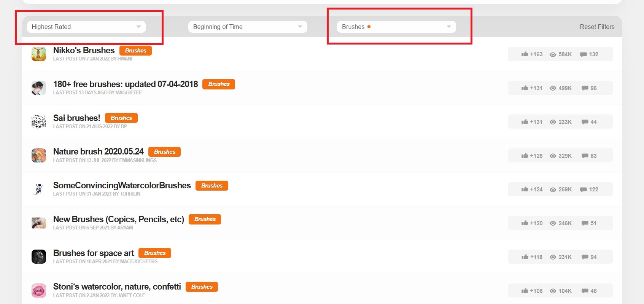Open Nature brush 2020.05.24 thread
The width and height of the screenshot is (644, 304).
[x=99, y=151]
